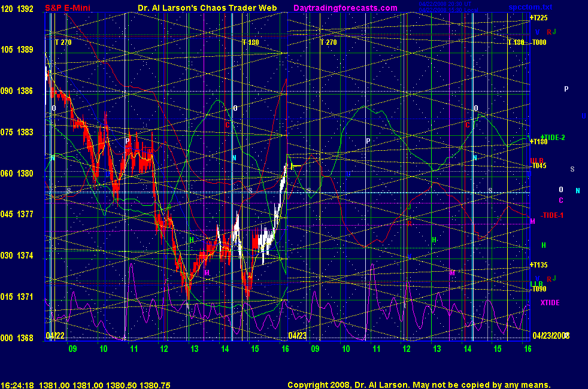Click the 'S&P E-Mini' chart title
This screenshot has height=389, width=588.
(x=68, y=8)
